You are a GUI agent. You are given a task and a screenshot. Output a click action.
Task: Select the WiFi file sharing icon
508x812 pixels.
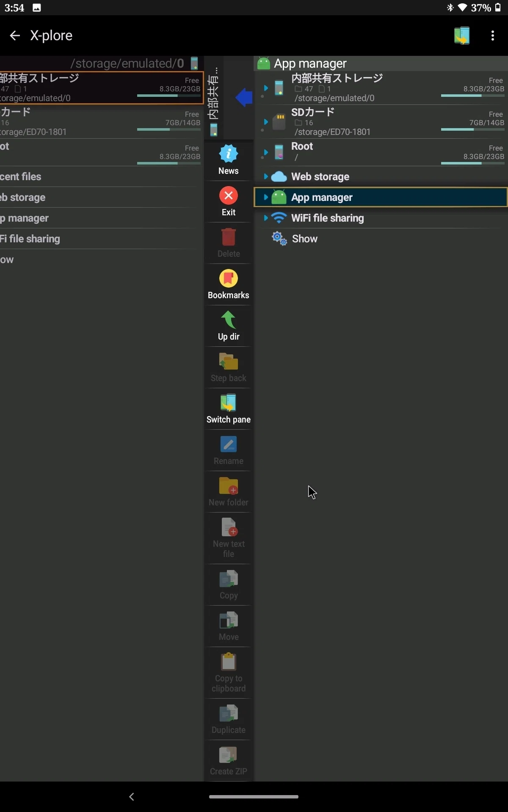(x=279, y=218)
